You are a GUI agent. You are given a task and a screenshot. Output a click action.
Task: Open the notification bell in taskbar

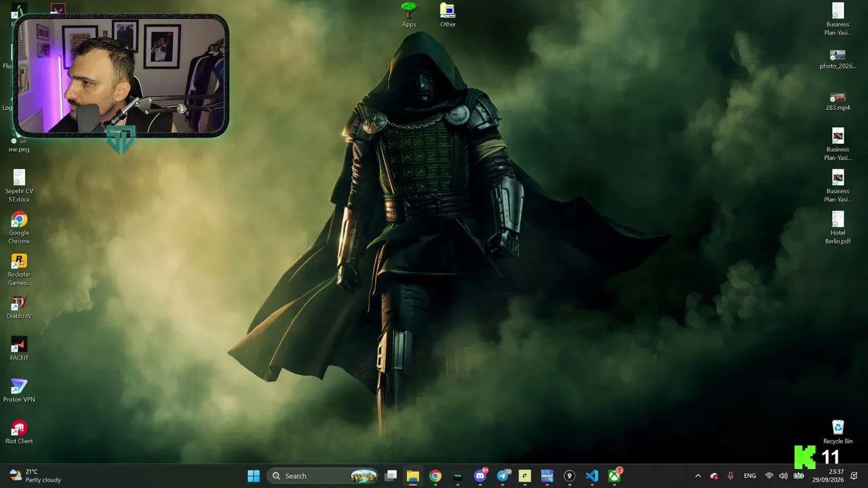point(854,476)
